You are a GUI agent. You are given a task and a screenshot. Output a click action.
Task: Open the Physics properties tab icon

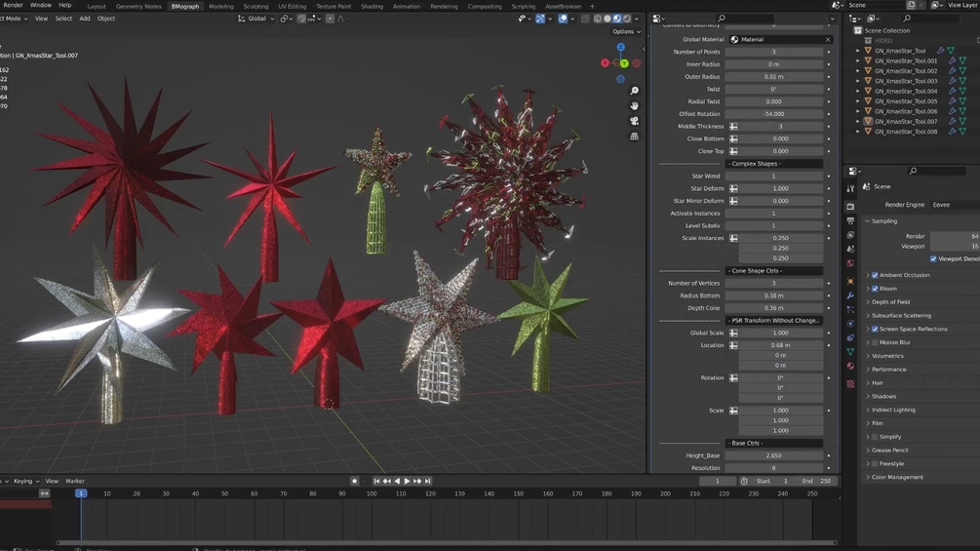(x=850, y=324)
